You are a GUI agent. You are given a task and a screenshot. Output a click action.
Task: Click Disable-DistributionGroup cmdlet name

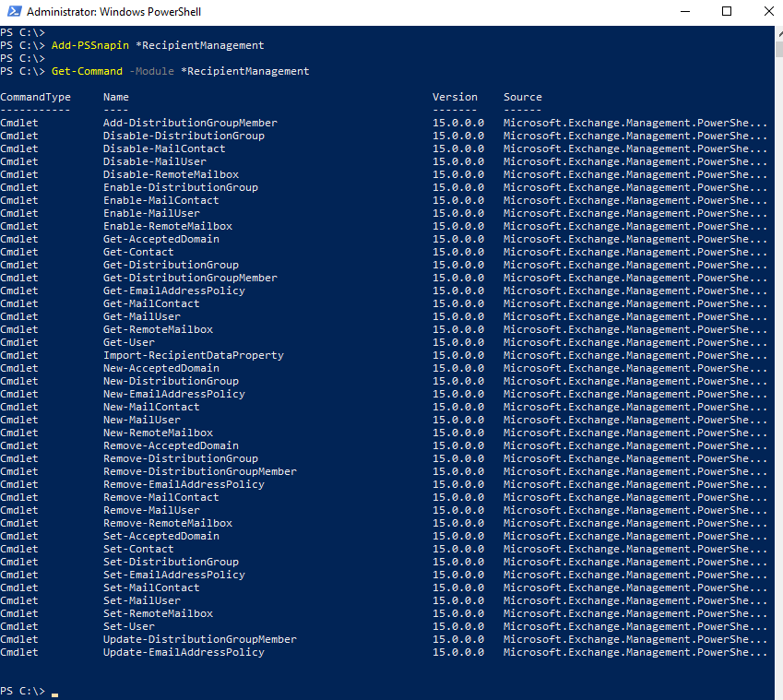[x=184, y=136]
